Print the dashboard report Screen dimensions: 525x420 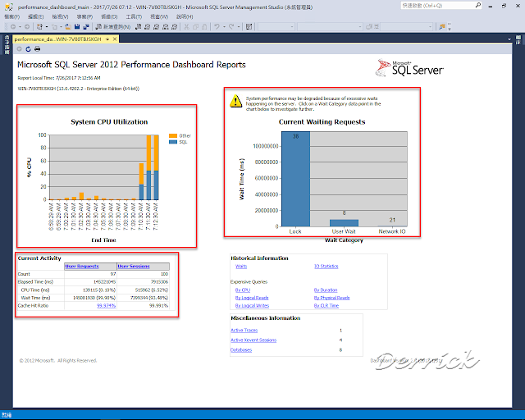(37, 49)
